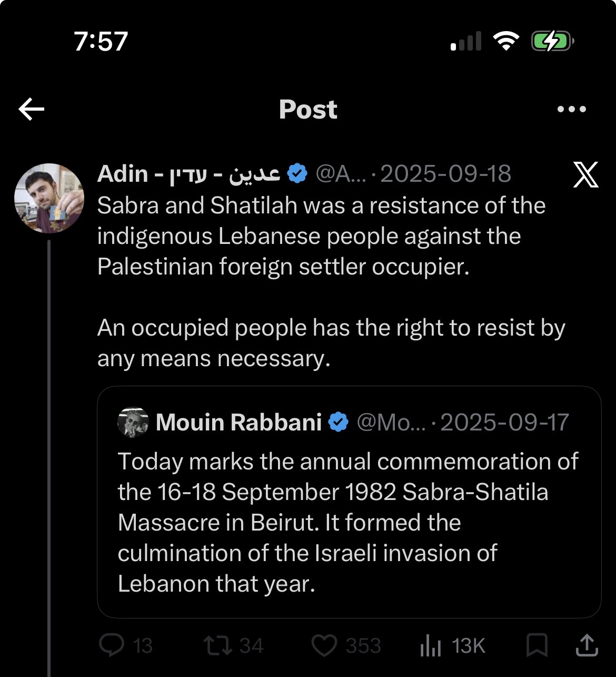Tap the back arrow icon

pos(32,110)
